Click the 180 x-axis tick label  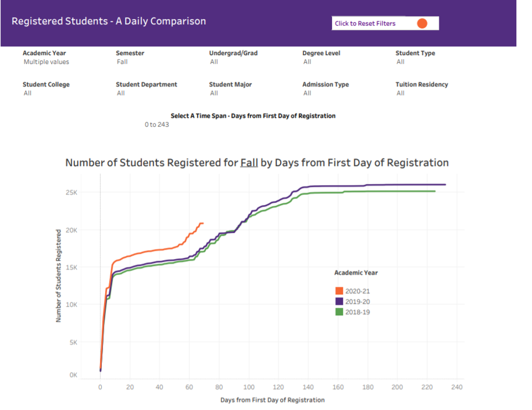tap(368, 387)
